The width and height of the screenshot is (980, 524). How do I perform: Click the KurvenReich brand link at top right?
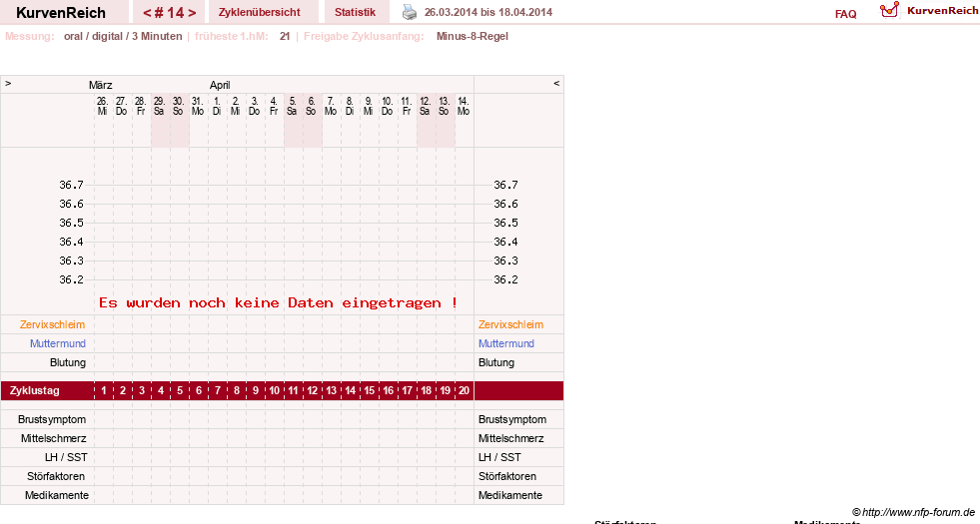(x=942, y=11)
